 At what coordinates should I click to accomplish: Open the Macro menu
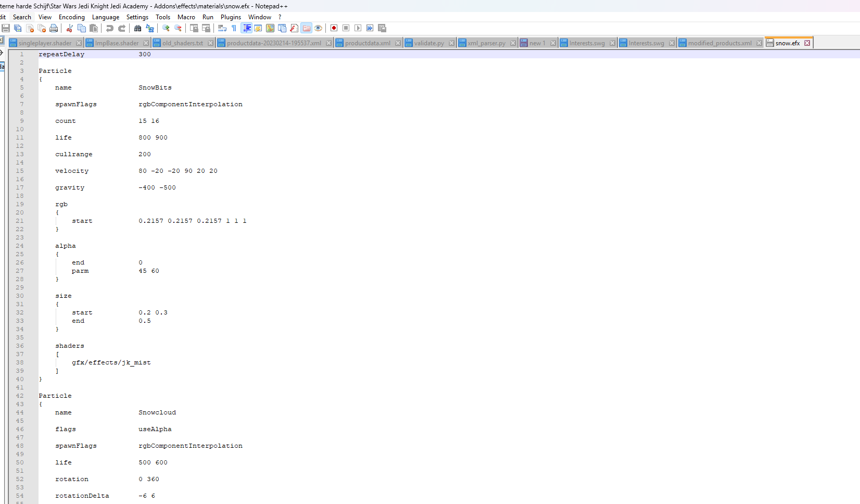[186, 17]
